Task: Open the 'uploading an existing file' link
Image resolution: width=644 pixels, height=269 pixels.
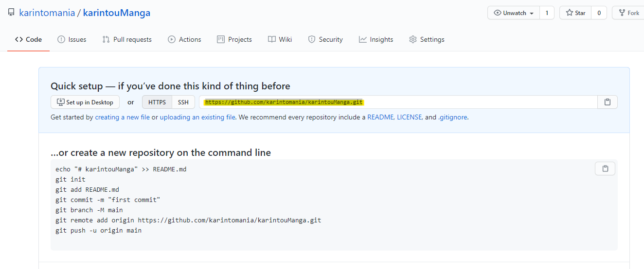Action: pyautogui.click(x=197, y=117)
